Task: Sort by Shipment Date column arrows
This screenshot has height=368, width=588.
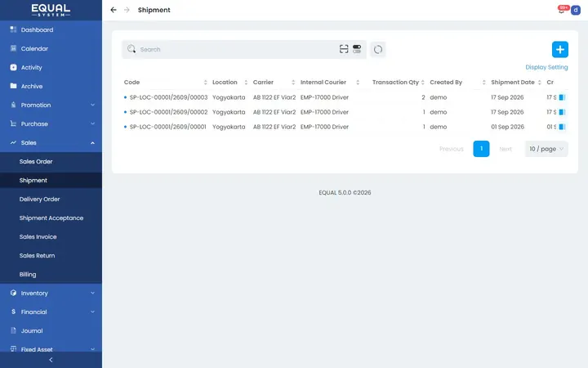Action: coord(539,83)
